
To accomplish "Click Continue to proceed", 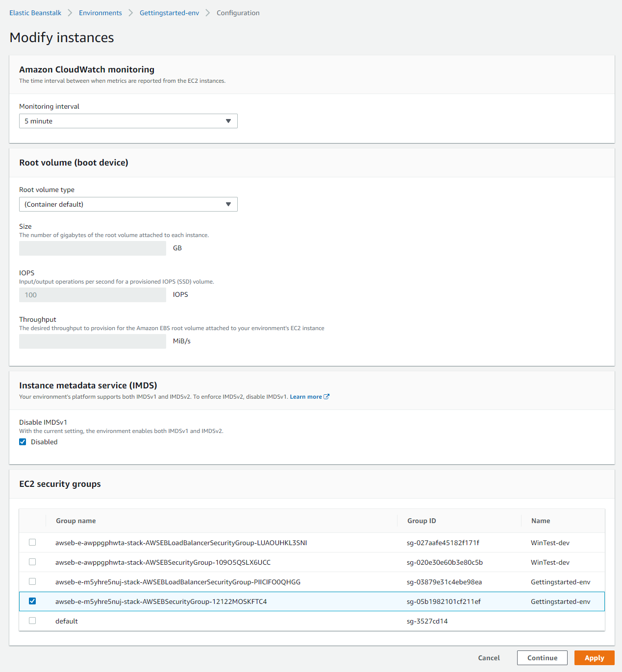I will [542, 658].
